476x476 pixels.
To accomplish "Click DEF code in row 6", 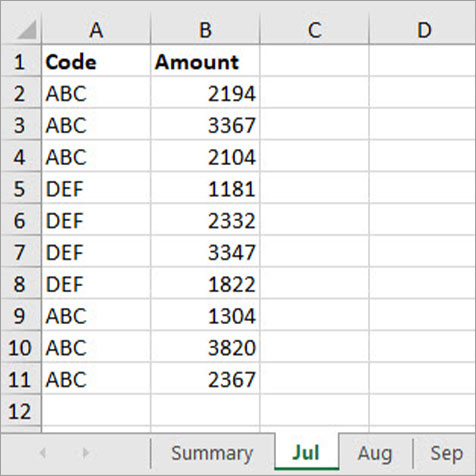I will [x=96, y=220].
